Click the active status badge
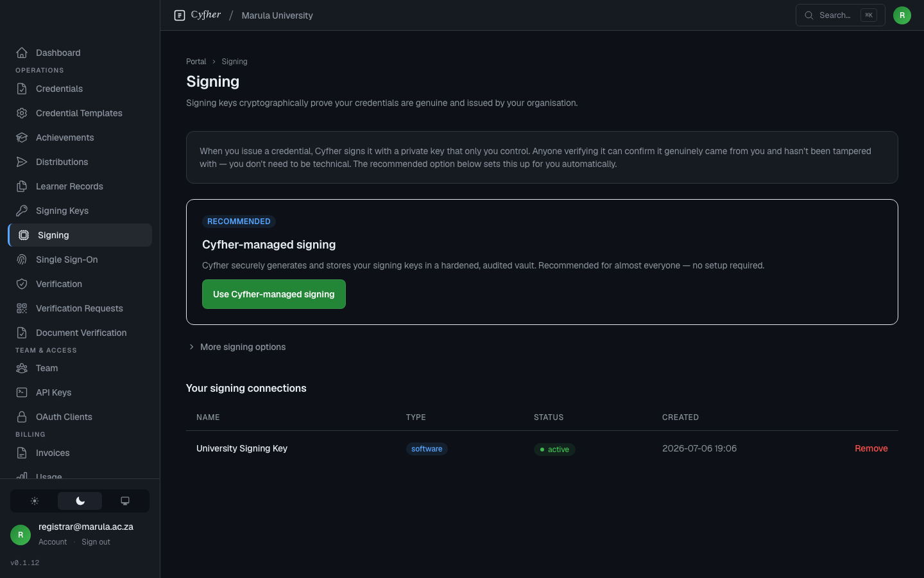Viewport: 924px width, 578px height. click(x=554, y=450)
